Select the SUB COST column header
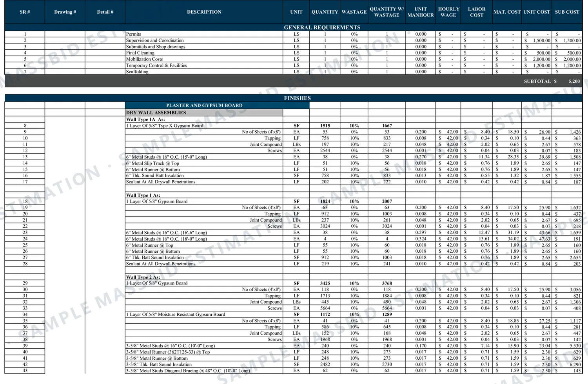Viewport: 588px width, 384px height. tap(567, 12)
